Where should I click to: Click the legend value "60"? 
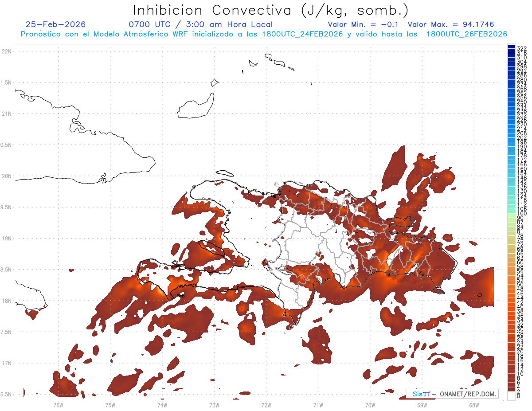(x=520, y=262)
